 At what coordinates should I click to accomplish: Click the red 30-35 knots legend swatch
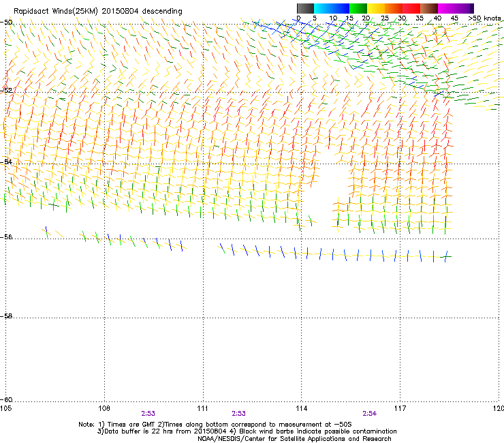411,8
